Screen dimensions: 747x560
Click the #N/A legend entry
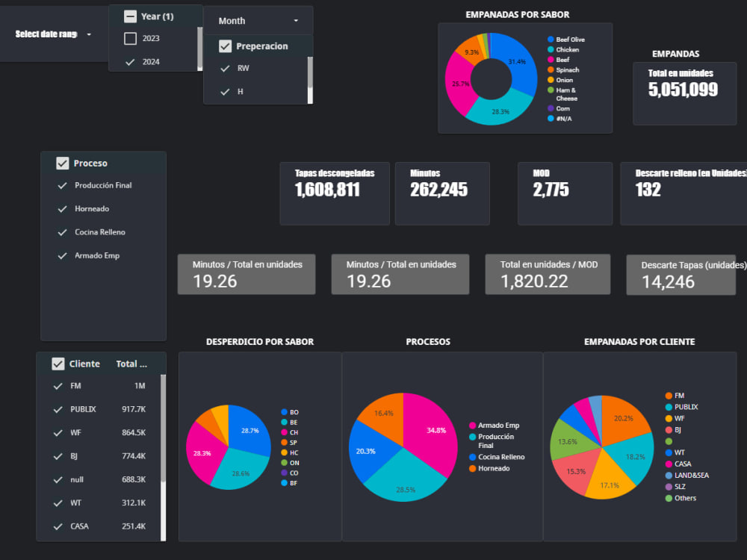560,119
